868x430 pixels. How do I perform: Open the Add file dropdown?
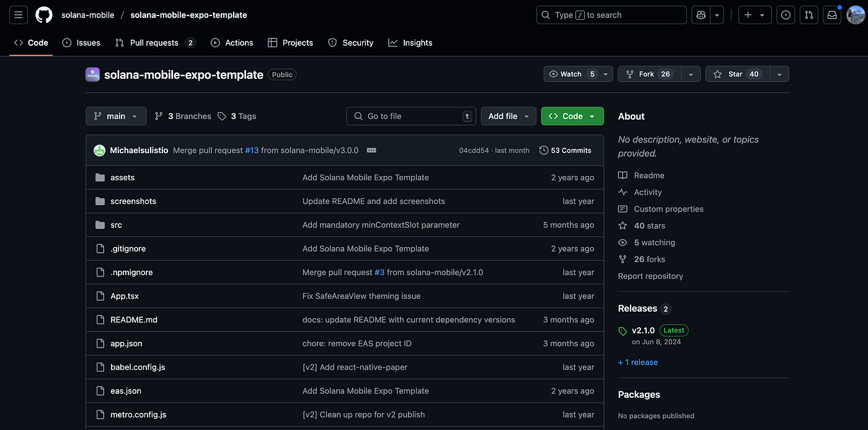[508, 116]
